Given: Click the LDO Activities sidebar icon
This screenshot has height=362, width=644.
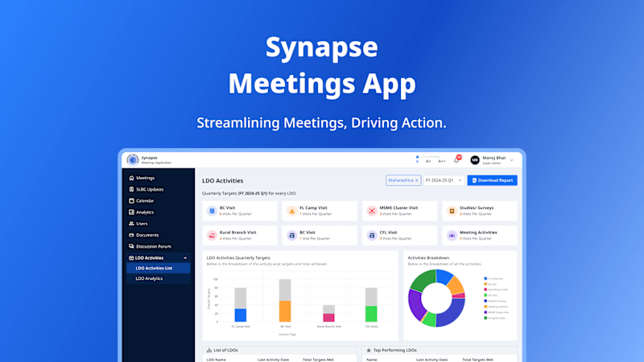Looking at the screenshot, I should pos(131,257).
